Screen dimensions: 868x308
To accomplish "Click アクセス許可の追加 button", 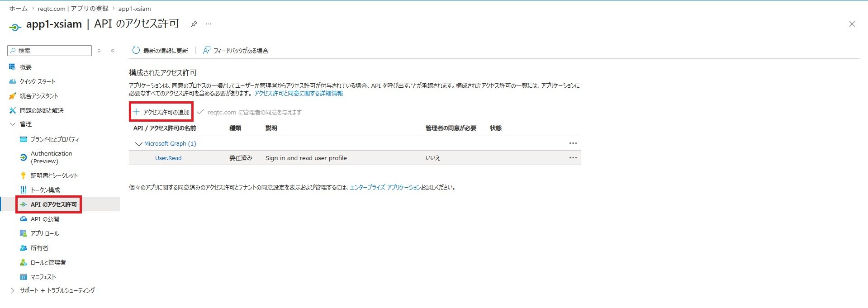I will point(161,112).
